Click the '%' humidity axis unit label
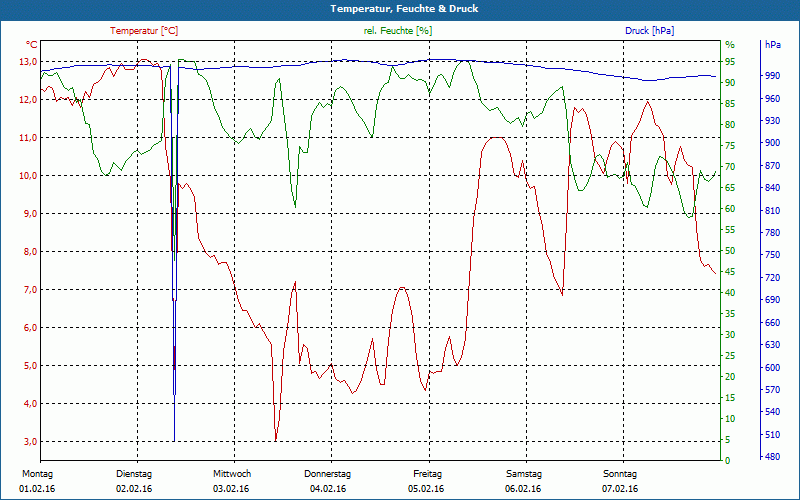The width and height of the screenshot is (800, 500). pos(731,45)
